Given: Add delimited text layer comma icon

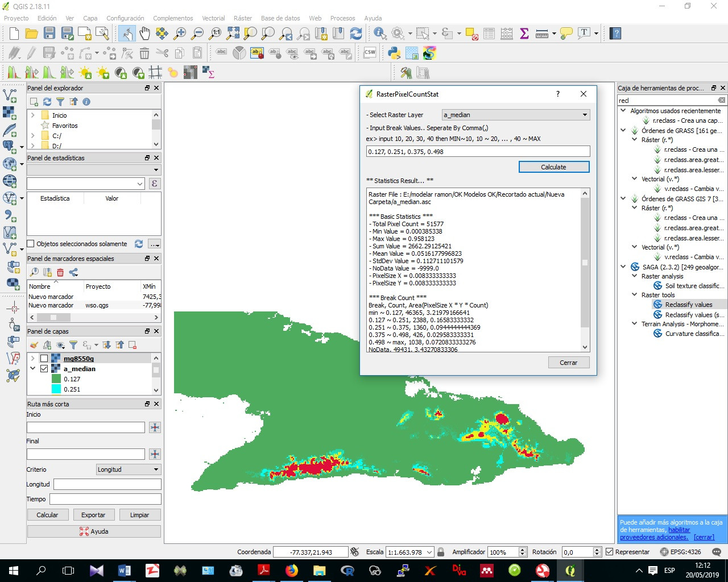Looking at the screenshot, I should pos(10,215).
